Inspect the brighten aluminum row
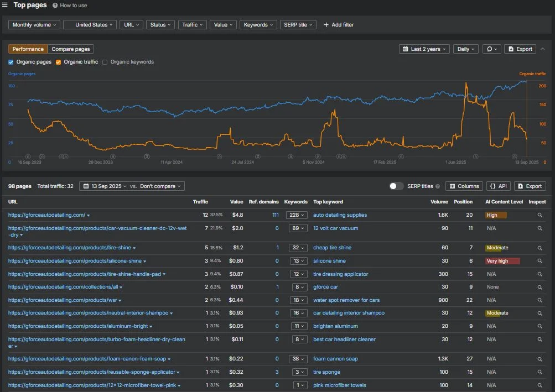Screen dimensions: 555x392 [x=540, y=327]
